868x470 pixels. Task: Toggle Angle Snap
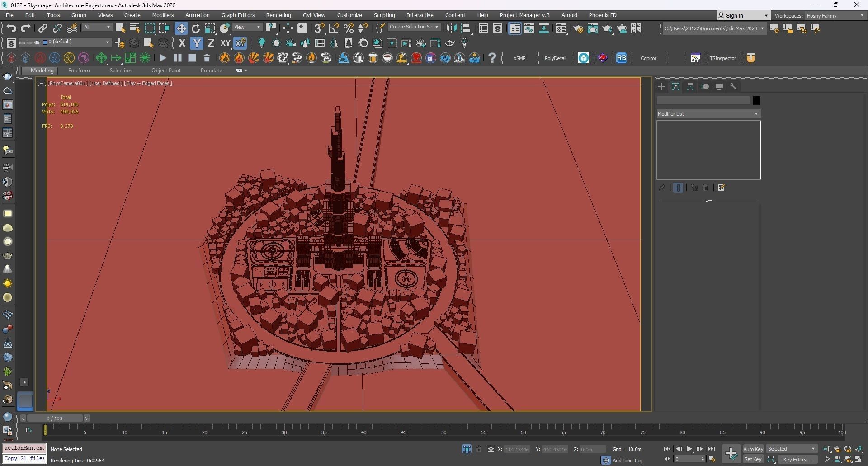(x=334, y=28)
